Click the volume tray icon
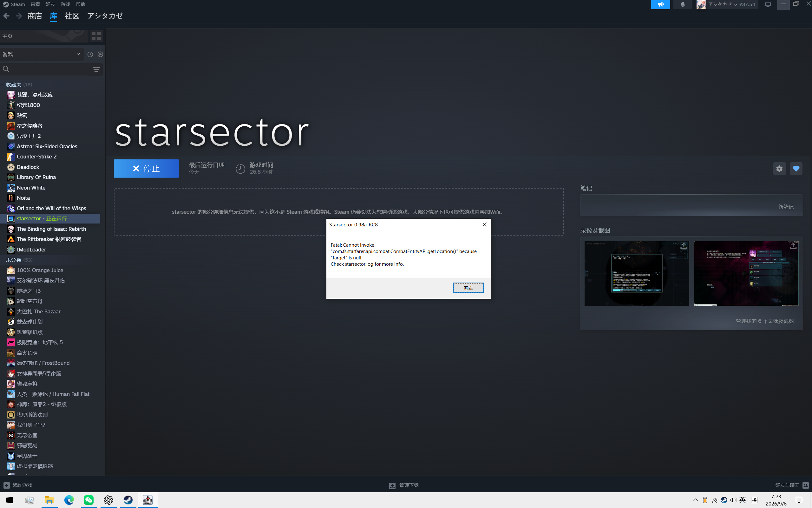Screen dimensions: 812x508 [733, 500]
